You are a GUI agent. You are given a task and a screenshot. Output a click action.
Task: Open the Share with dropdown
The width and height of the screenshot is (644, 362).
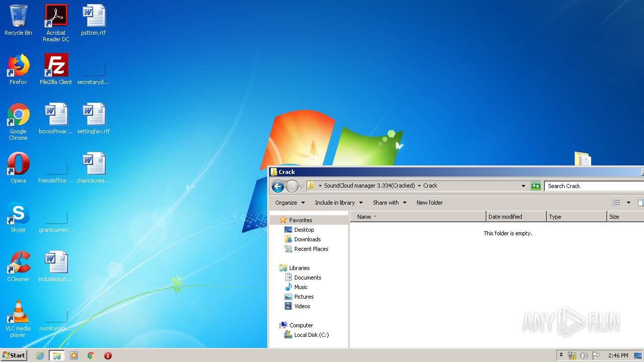tap(389, 203)
